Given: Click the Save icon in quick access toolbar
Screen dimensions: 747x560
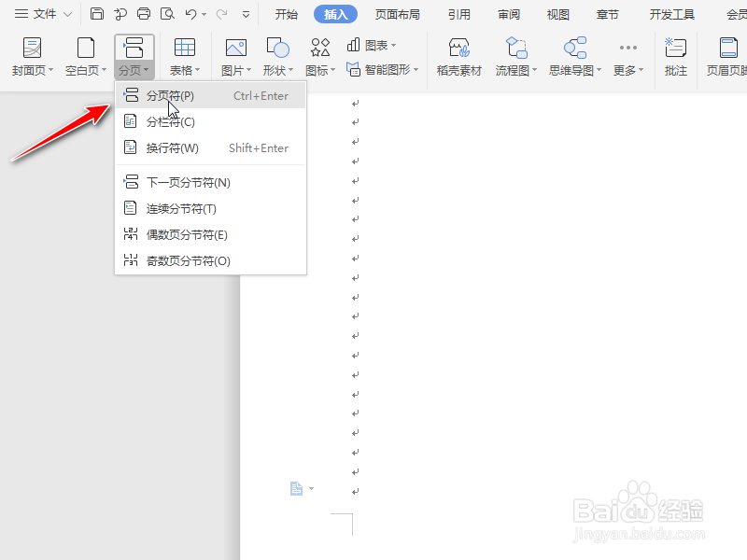Looking at the screenshot, I should [97, 14].
